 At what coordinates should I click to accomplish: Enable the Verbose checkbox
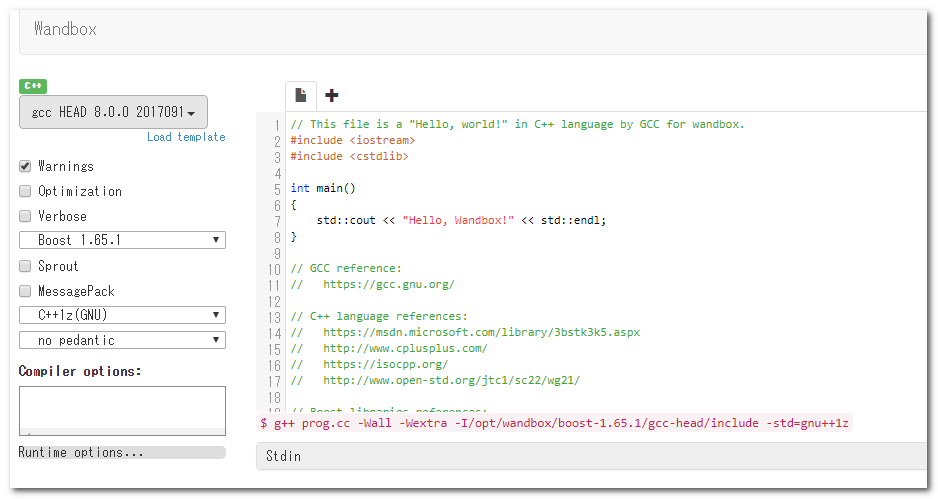[x=25, y=216]
